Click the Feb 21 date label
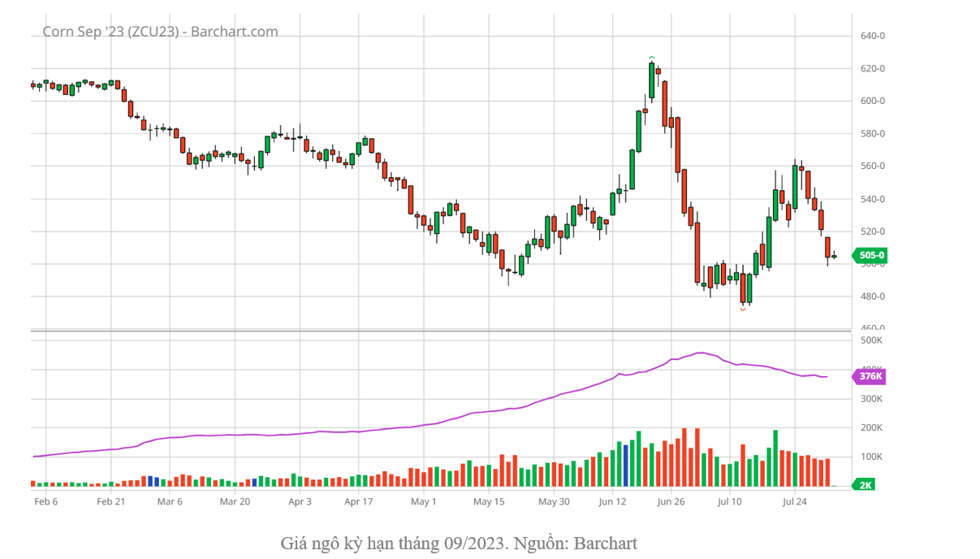Image resolution: width=980 pixels, height=559 pixels. point(110,501)
